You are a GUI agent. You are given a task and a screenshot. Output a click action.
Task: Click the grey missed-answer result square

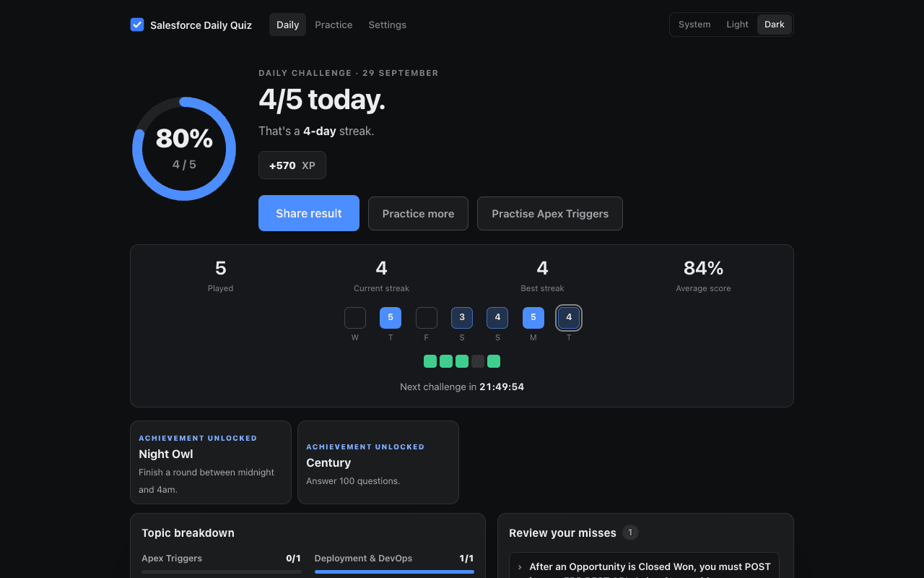[x=478, y=361]
